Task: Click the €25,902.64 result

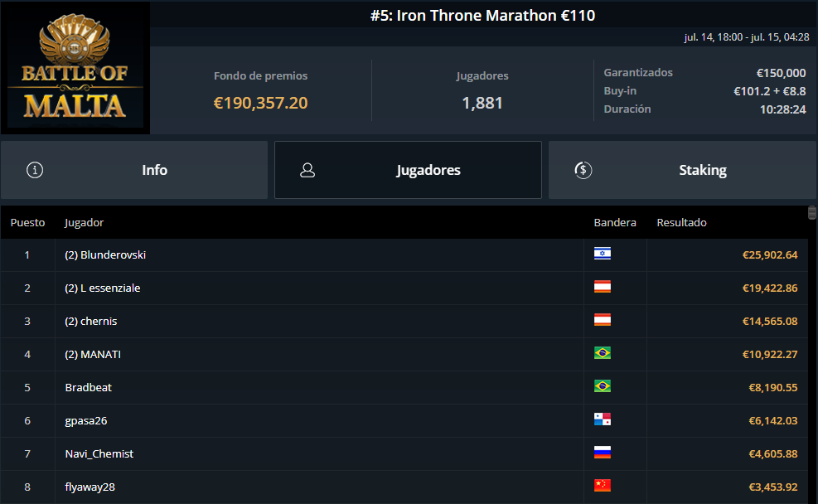Action: (x=770, y=255)
